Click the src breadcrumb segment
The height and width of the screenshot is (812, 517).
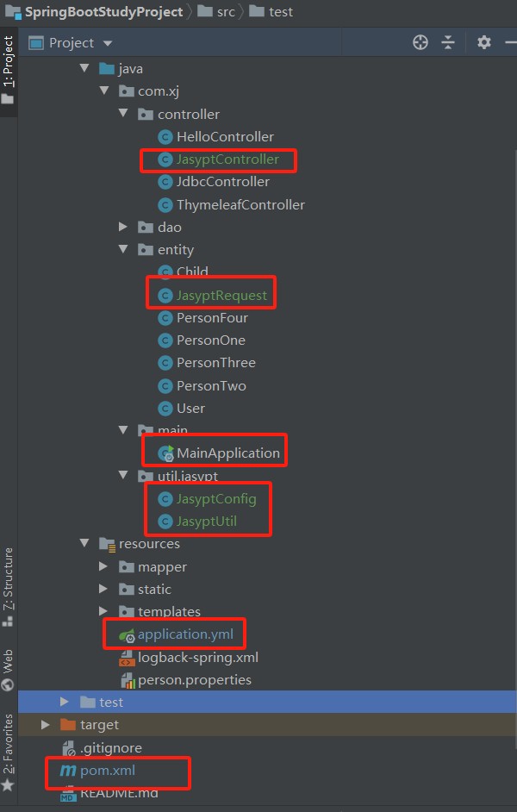tap(226, 12)
